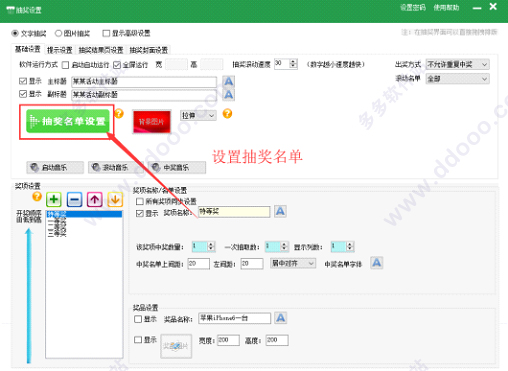
Task: Click the 中奖音乐 button
Action: [177, 167]
